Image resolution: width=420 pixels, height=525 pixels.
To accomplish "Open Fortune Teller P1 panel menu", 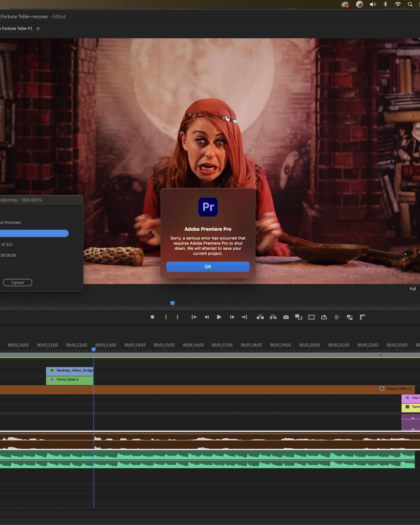I will point(38,28).
